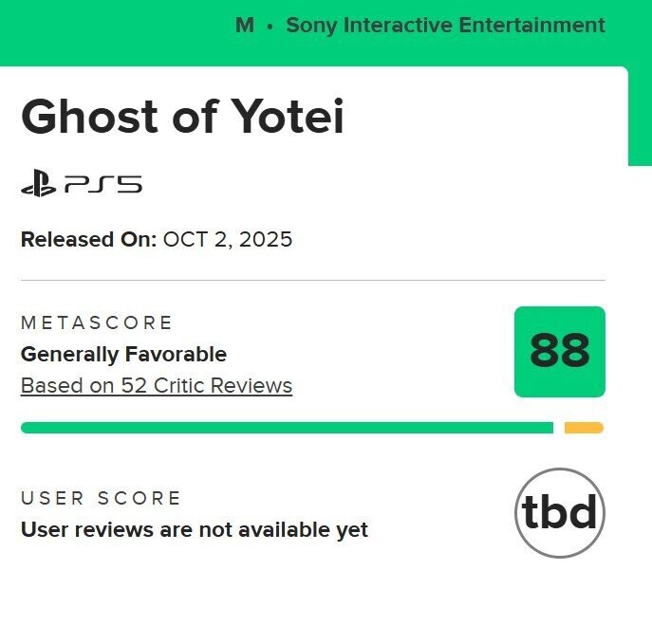Select the green 88 Metascore badge
Screen dimensions: 652x644
click(560, 352)
